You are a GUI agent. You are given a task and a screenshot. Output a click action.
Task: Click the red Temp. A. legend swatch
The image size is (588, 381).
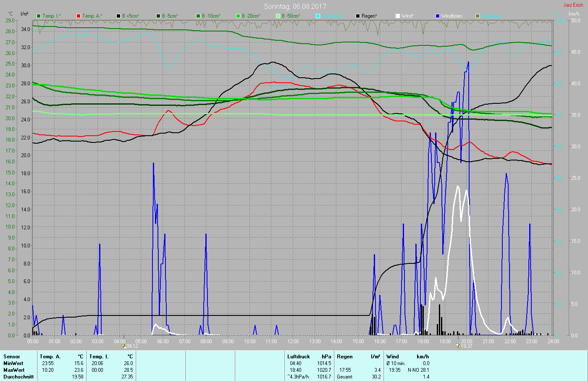[x=79, y=16]
